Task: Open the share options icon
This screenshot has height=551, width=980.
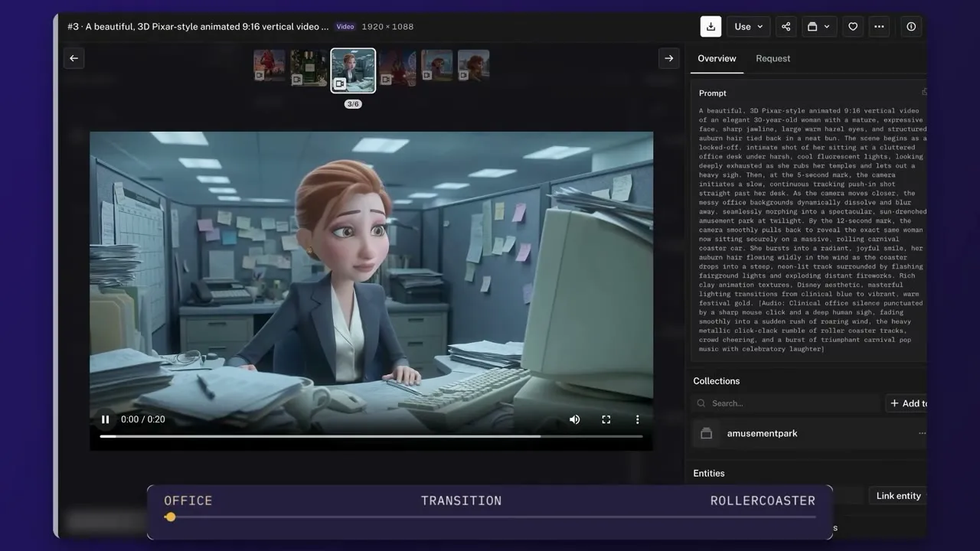Action: (786, 26)
